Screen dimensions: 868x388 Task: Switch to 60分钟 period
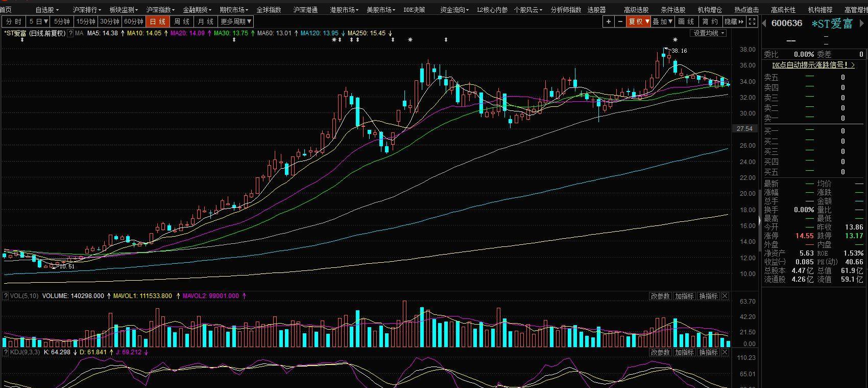click(x=134, y=21)
